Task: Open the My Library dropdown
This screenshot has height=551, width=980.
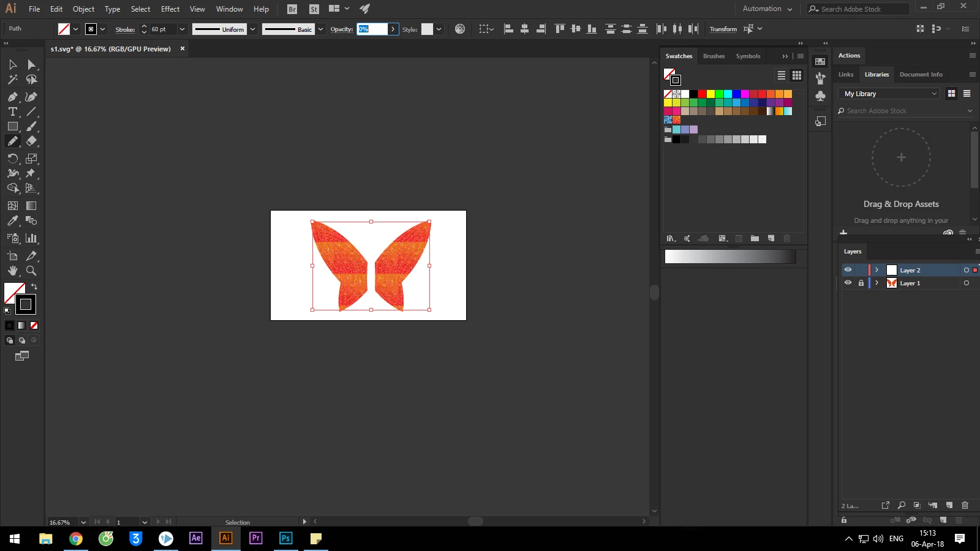Action: [889, 94]
